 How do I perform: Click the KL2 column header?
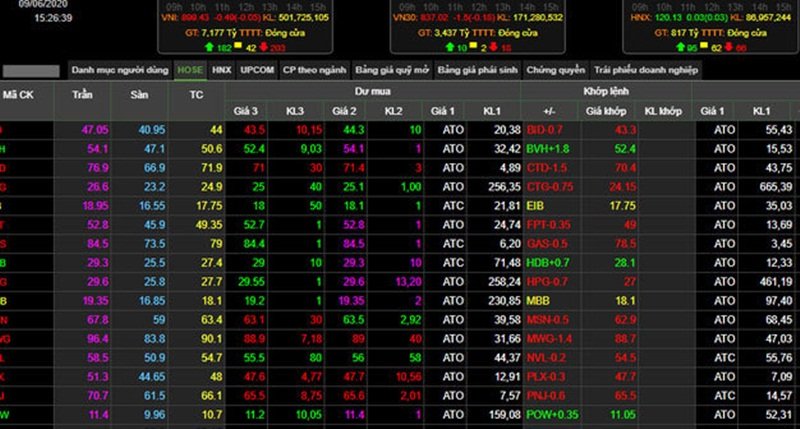pos(393,111)
